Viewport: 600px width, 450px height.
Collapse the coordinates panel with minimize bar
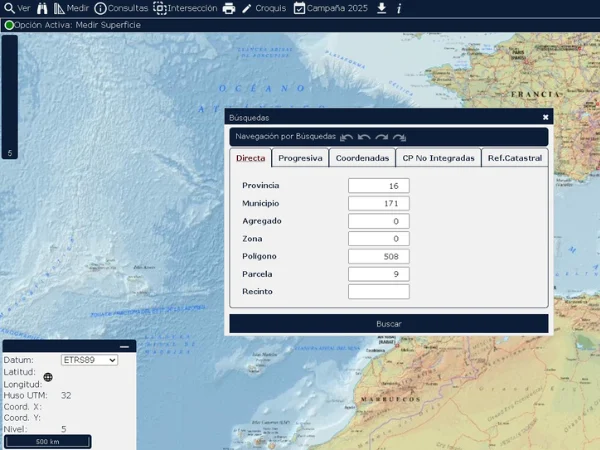click(x=125, y=346)
